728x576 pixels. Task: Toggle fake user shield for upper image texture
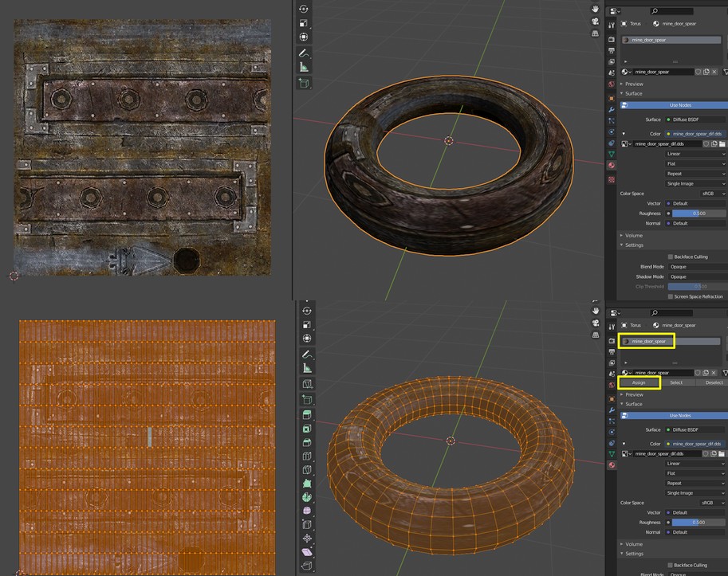(x=706, y=143)
